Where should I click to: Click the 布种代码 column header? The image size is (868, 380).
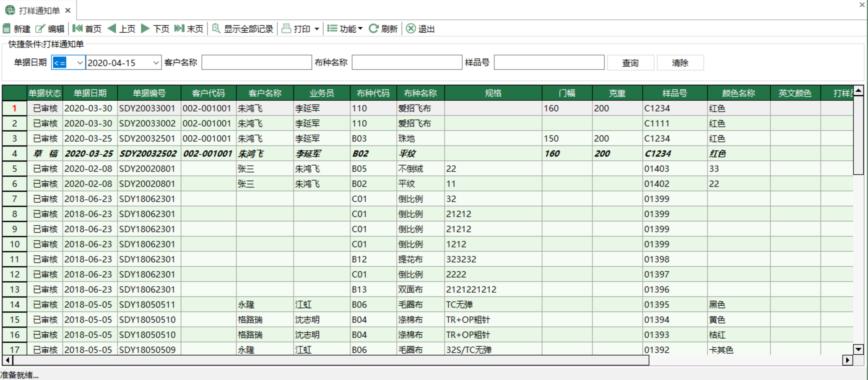point(373,93)
